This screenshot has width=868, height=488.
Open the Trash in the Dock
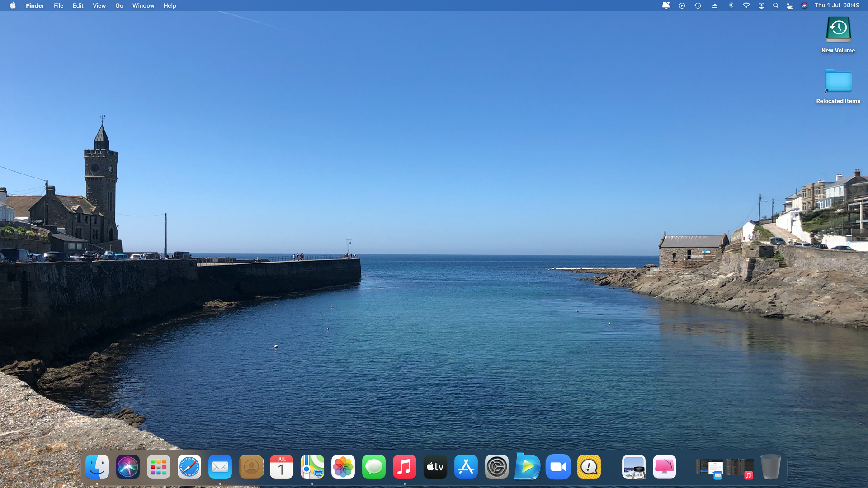(770, 467)
